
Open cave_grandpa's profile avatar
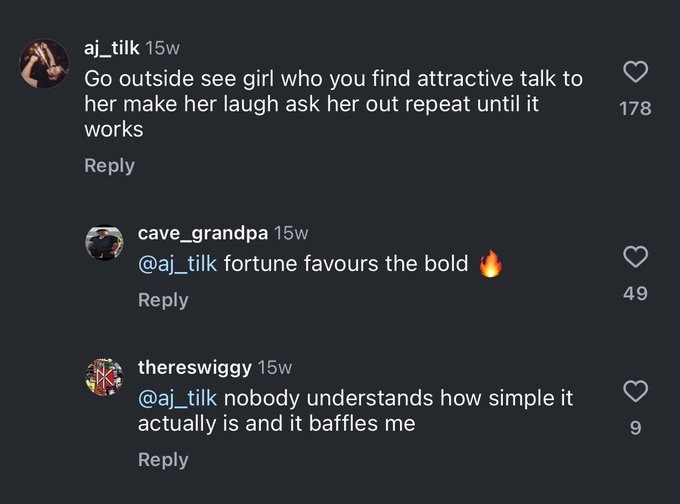coord(104,242)
